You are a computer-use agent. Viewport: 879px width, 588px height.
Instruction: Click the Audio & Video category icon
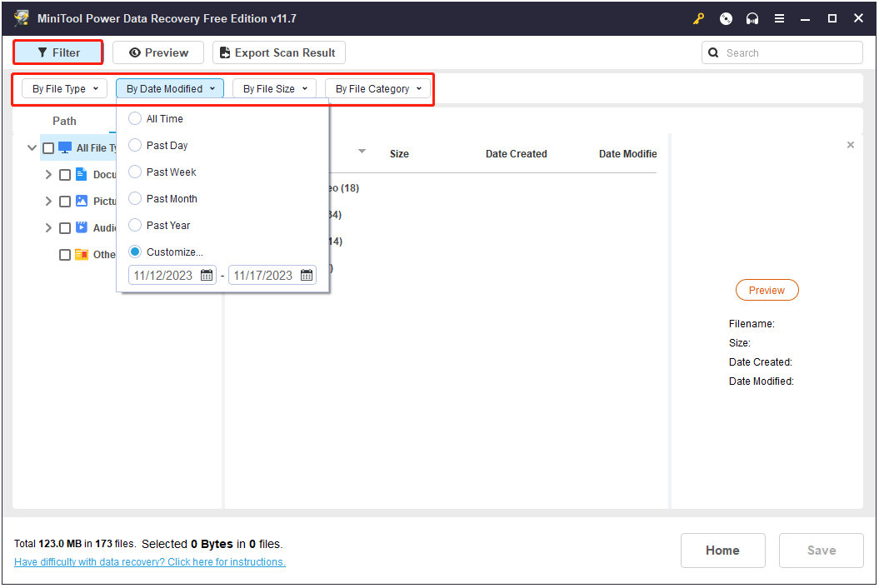[82, 227]
